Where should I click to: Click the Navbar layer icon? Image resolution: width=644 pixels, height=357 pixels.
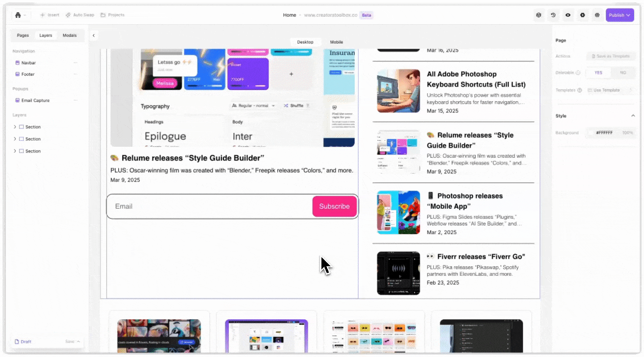(x=17, y=63)
